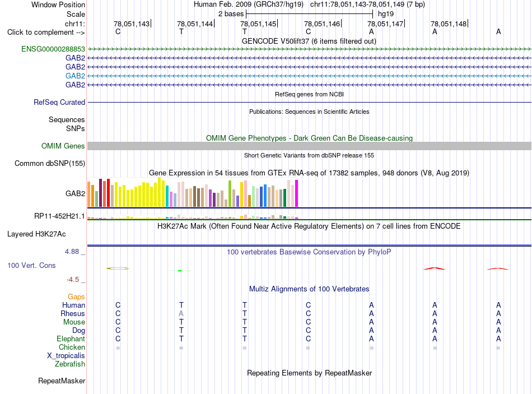Click the -4.5 PhyloP lower scale value

[73, 280]
